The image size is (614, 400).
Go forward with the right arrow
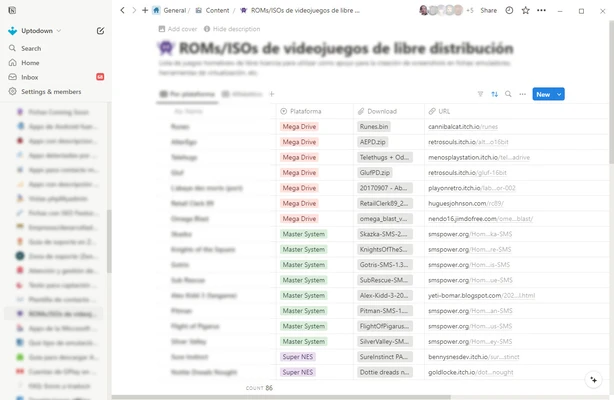coord(134,11)
